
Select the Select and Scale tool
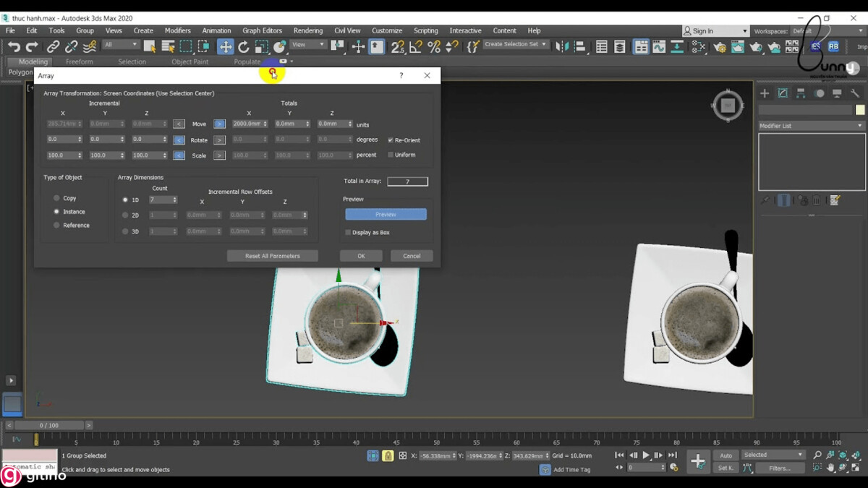pos(262,47)
